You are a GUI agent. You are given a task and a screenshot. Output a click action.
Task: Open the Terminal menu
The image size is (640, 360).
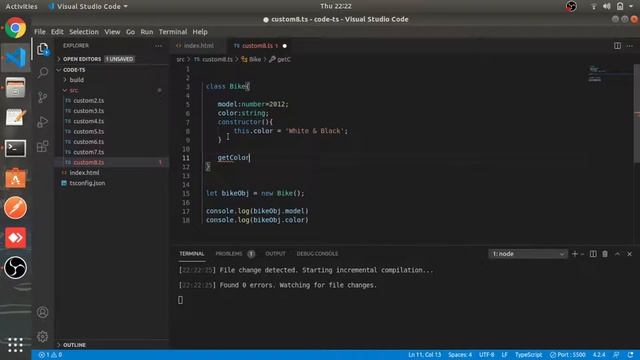click(173, 32)
